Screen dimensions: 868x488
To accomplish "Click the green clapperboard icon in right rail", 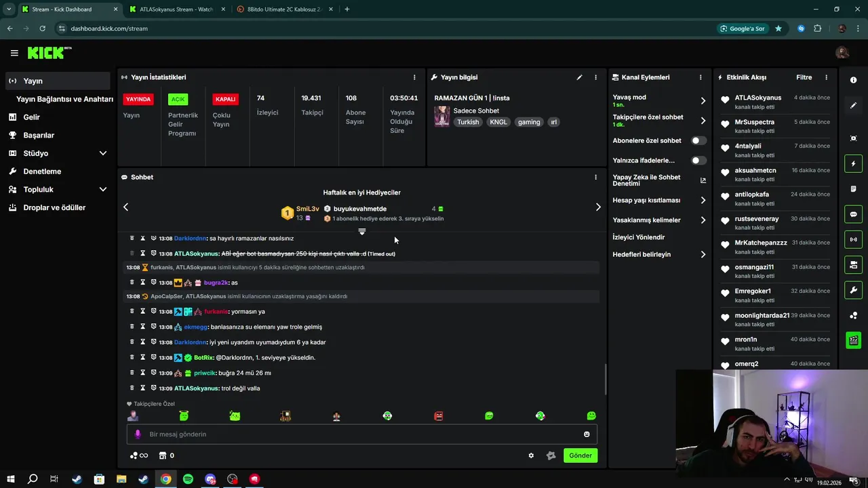I will (x=853, y=340).
